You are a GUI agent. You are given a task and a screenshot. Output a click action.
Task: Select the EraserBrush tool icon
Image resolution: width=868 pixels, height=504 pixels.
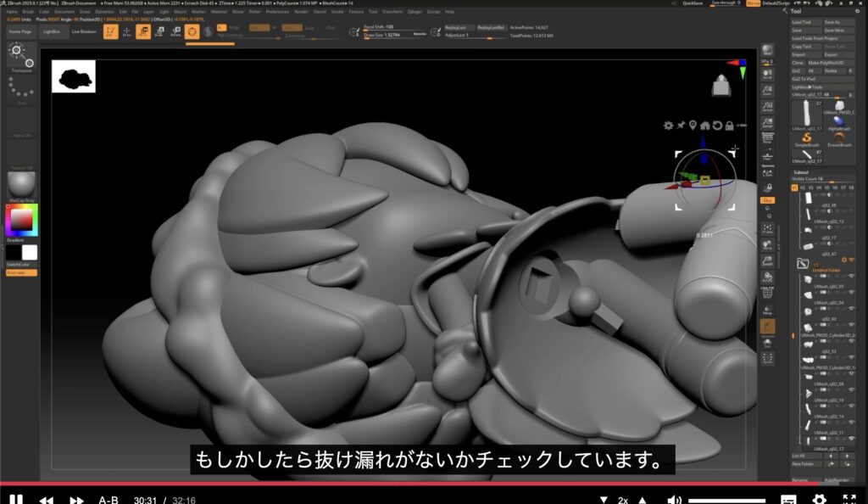pyautogui.click(x=839, y=138)
